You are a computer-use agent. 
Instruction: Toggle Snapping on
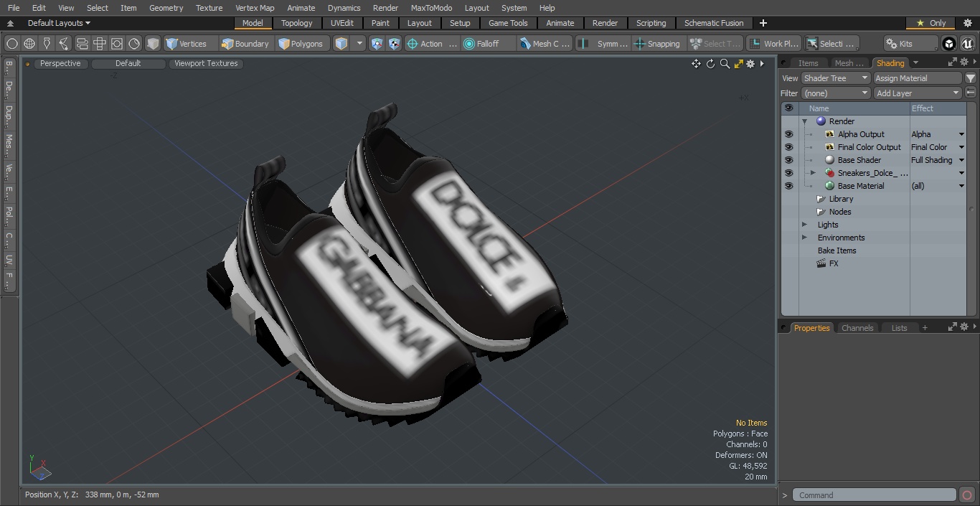click(x=658, y=44)
